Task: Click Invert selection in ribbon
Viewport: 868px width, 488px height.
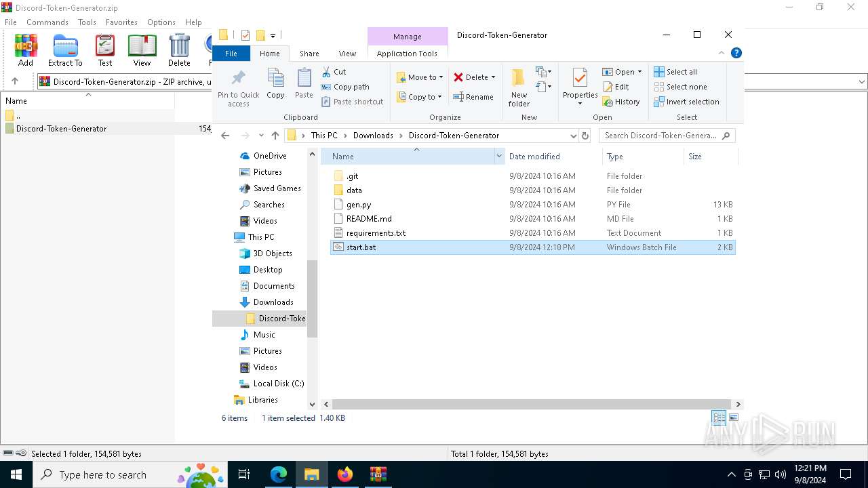Action: pyautogui.click(x=686, y=102)
